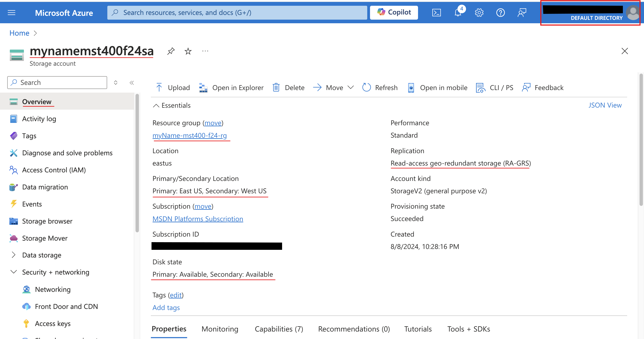The height and width of the screenshot is (339, 644).
Task: Click the CLI / PS icon
Action: click(x=481, y=87)
